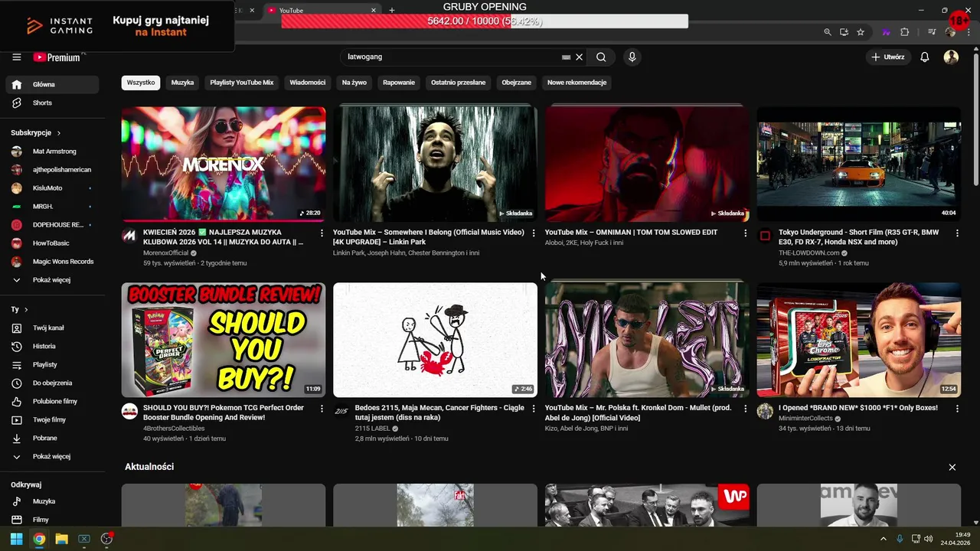This screenshot has width=980, height=551.
Task: Open Do obejrzenia watch later list
Action: point(52,383)
